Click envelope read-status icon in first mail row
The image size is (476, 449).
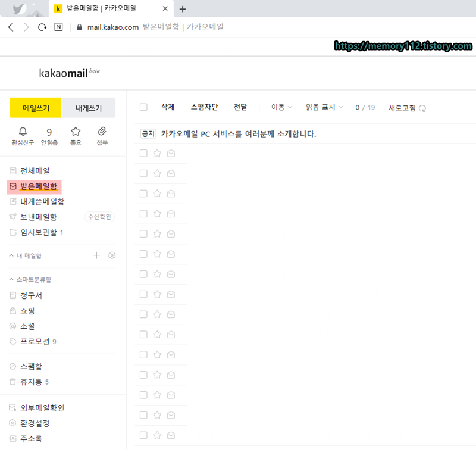click(x=171, y=154)
